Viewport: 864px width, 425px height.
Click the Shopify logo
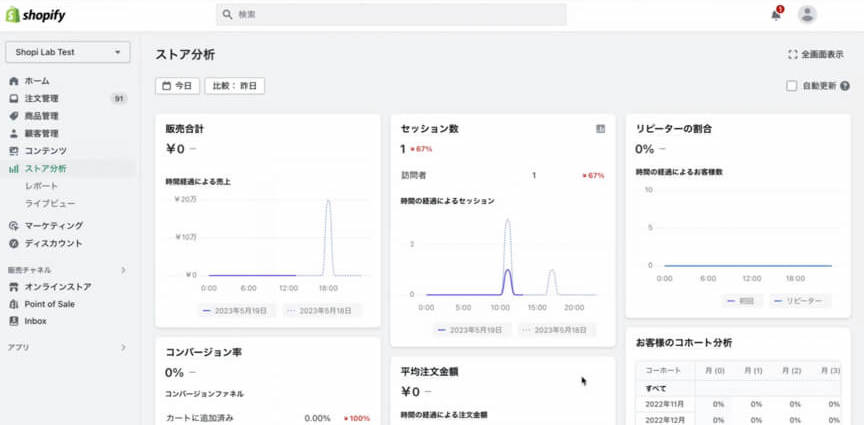[x=35, y=15]
